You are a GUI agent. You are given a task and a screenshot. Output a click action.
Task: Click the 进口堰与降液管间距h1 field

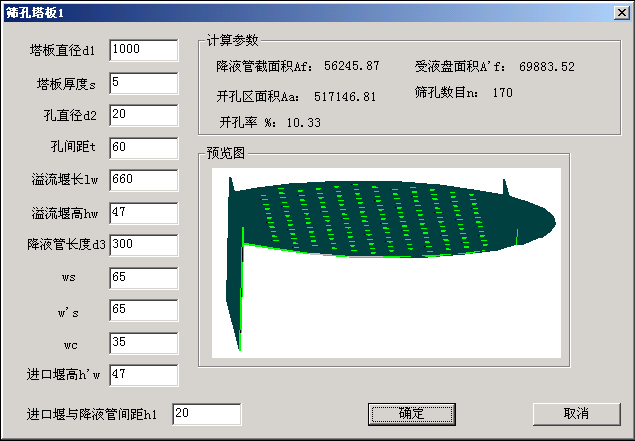click(207, 414)
